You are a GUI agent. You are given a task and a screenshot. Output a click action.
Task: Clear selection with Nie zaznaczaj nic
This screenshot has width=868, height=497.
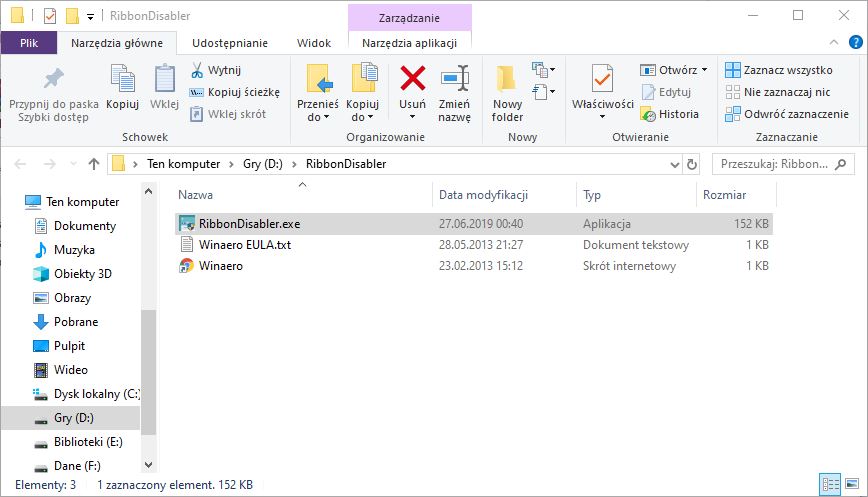click(778, 92)
